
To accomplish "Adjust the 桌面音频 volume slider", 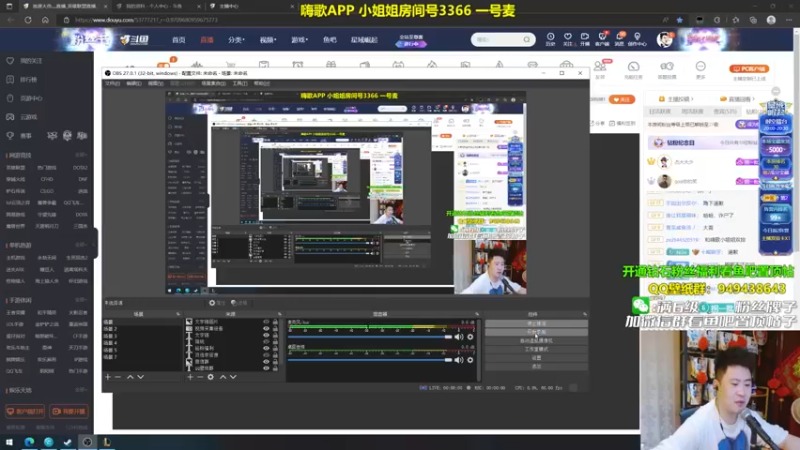I will coord(370,360).
